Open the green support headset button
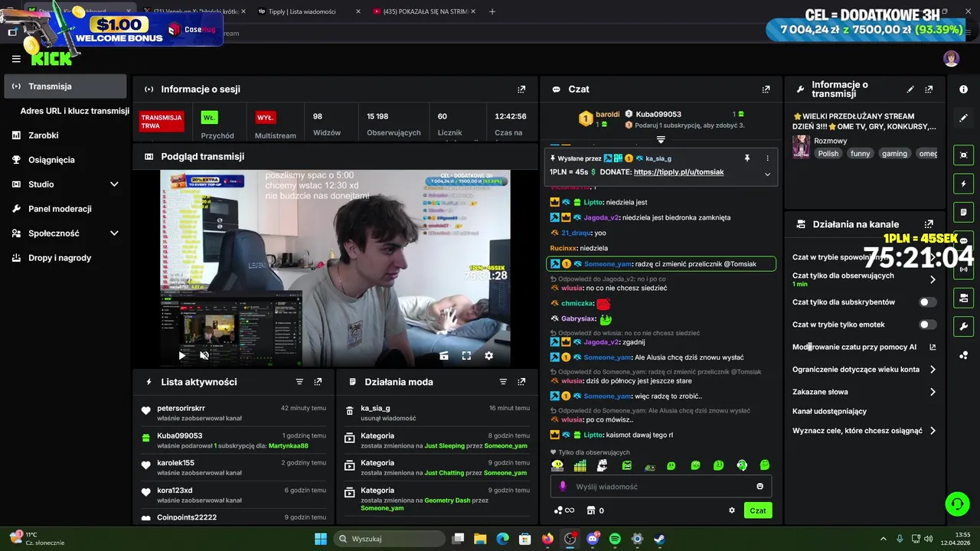Screen dimensions: 980x551 (x=957, y=504)
